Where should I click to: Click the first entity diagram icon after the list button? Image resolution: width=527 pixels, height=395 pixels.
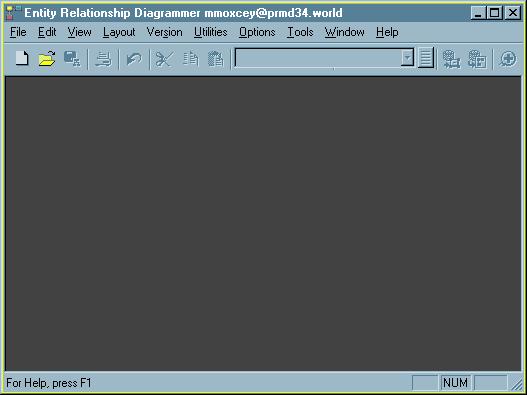451,59
